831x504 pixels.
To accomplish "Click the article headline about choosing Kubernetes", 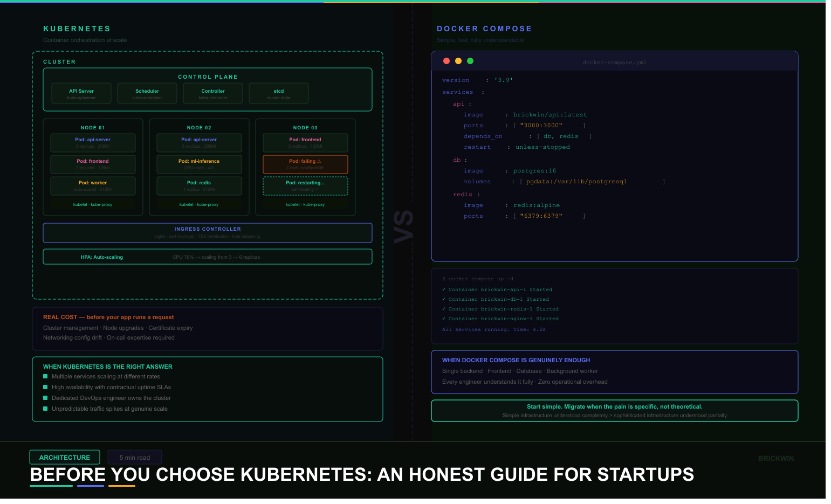I will click(x=362, y=474).
